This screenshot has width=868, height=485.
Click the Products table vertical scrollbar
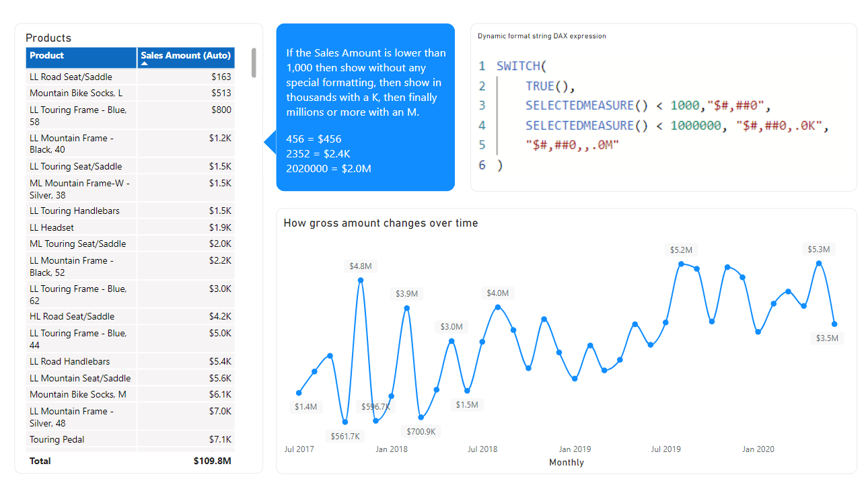pyautogui.click(x=254, y=63)
